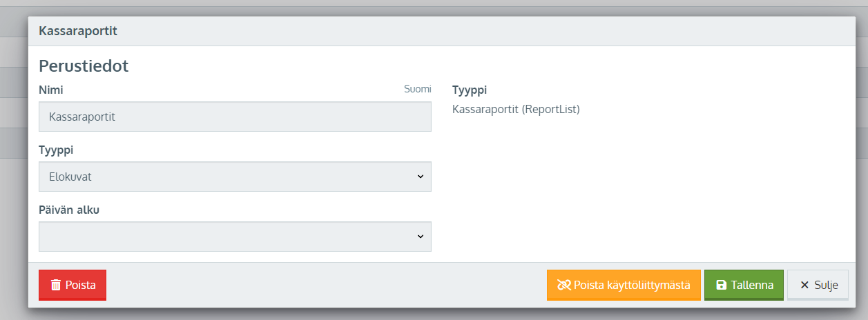The width and height of the screenshot is (868, 320).
Task: Focus the Nimi field containing Kassaraportit
Action: point(235,117)
